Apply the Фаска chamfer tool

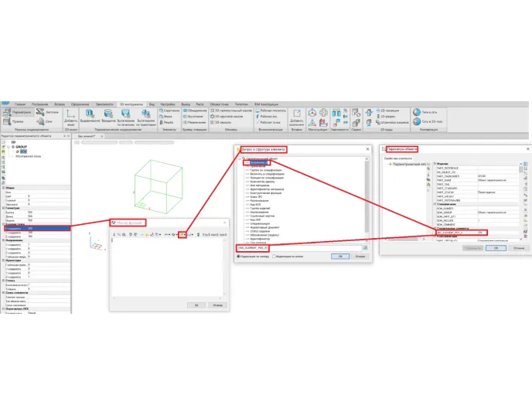(x=166, y=116)
